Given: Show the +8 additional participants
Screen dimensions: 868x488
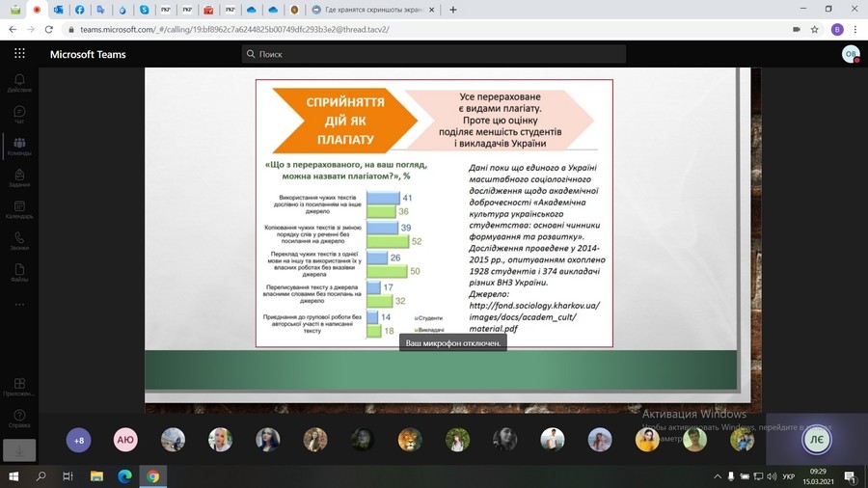Looking at the screenshot, I should click(x=79, y=441).
